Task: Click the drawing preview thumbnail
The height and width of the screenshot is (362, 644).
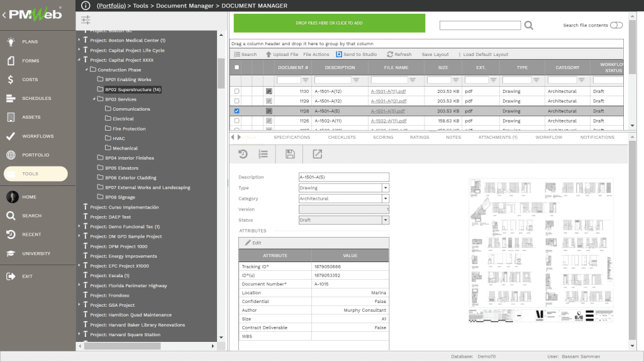Action: (x=541, y=251)
